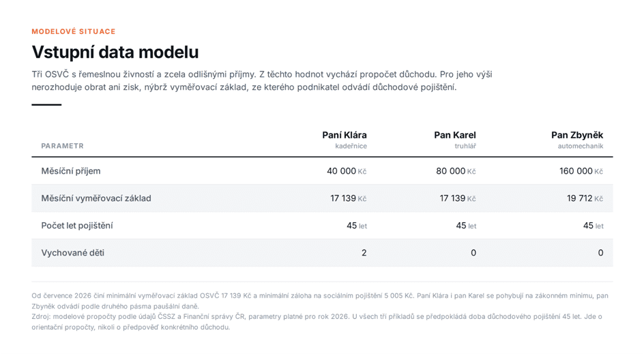The image size is (644, 355).
Task: Select the 'Pan Zbyněk' column header
Action: point(577,135)
